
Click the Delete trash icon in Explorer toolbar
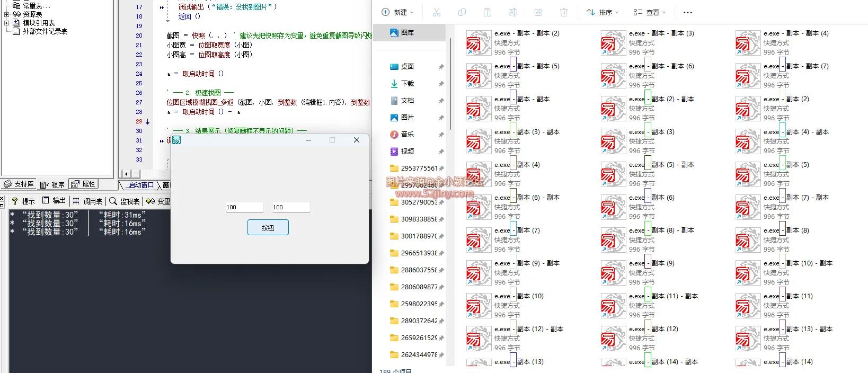564,12
